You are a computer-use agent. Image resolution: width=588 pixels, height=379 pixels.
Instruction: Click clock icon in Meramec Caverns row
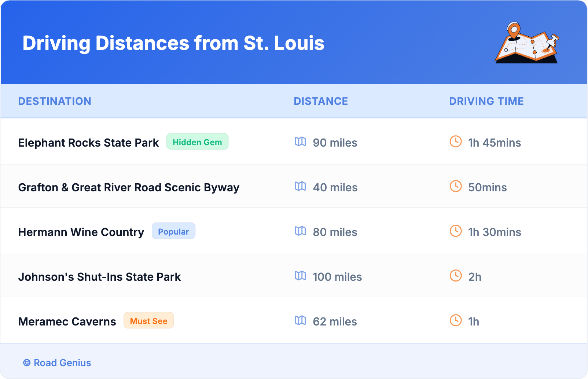tap(456, 320)
